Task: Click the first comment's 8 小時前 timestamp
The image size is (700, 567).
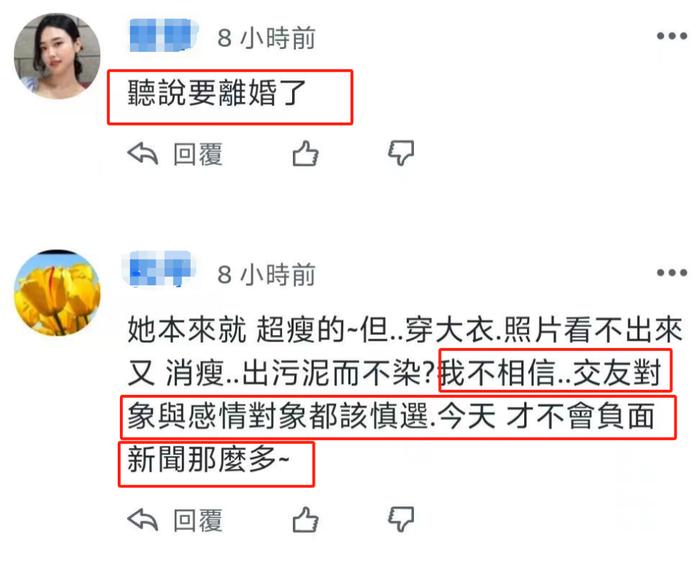Action: 267,38
